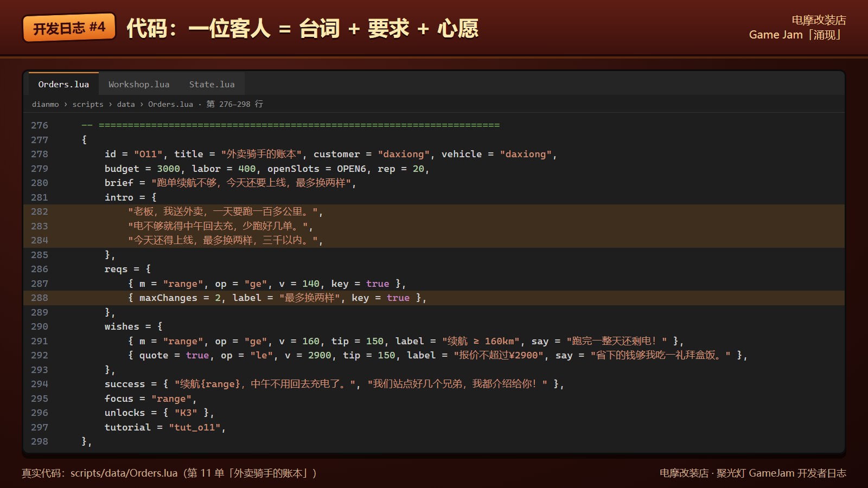Click highlighted line "老板，我送外卖…"
Screen dimensions: 868x488
434,211
